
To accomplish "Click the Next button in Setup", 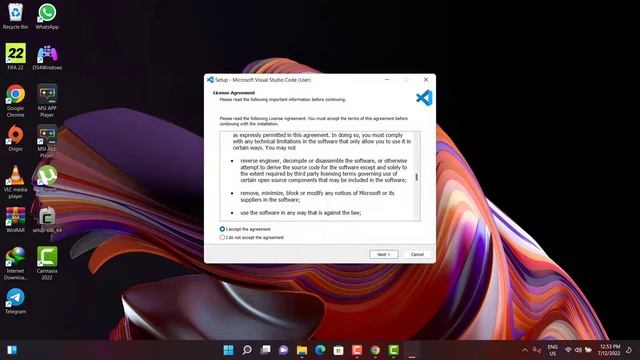I will pyautogui.click(x=384, y=254).
